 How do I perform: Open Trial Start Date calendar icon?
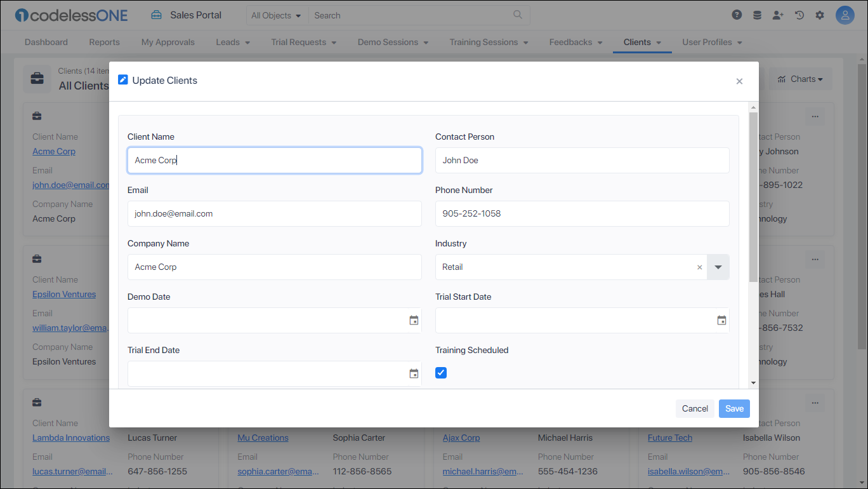[x=721, y=321]
